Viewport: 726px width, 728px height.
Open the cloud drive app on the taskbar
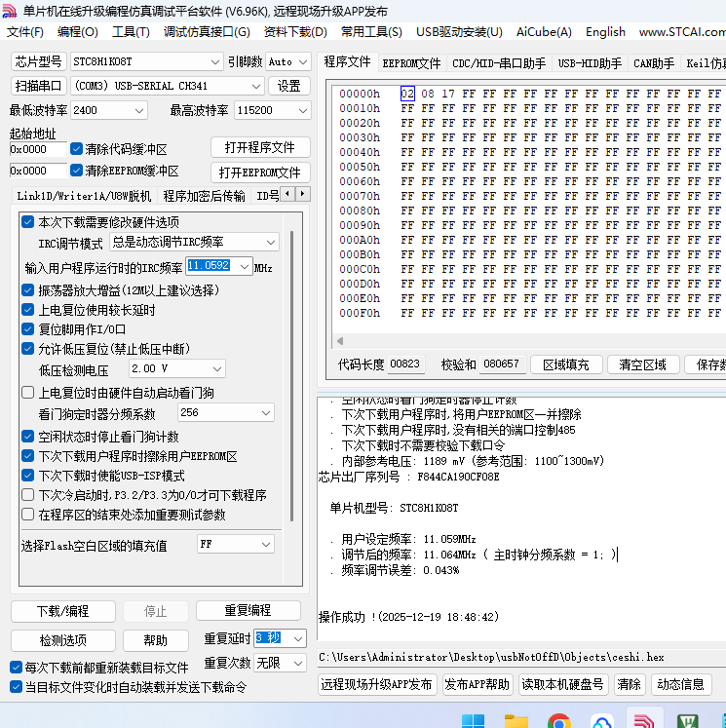tap(602, 722)
